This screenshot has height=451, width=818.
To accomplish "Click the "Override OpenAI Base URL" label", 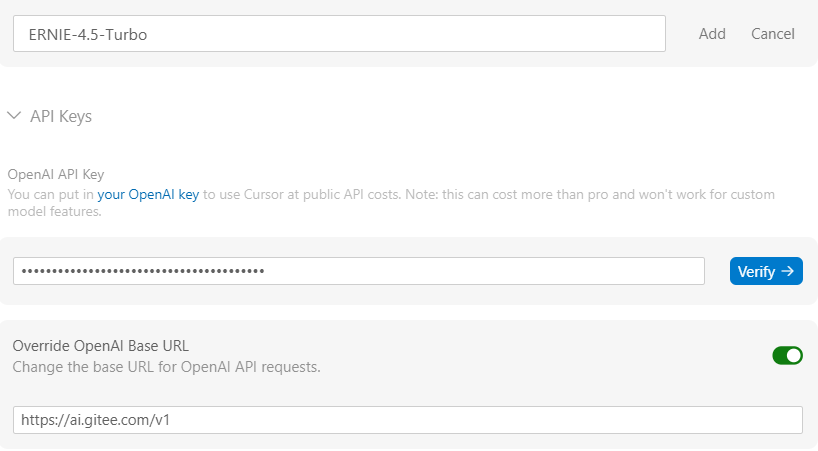I will pyautogui.click(x=100, y=346).
